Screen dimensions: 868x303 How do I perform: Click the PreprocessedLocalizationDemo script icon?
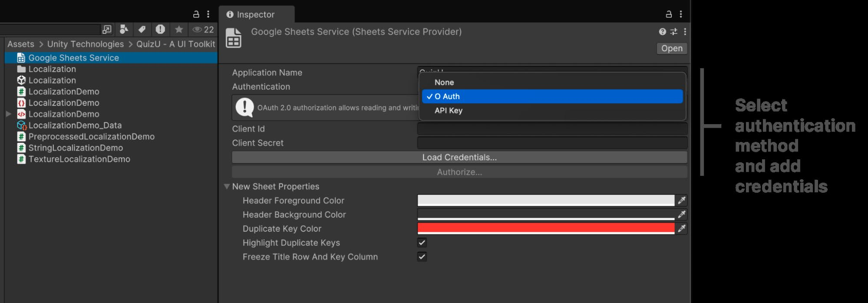click(x=21, y=137)
